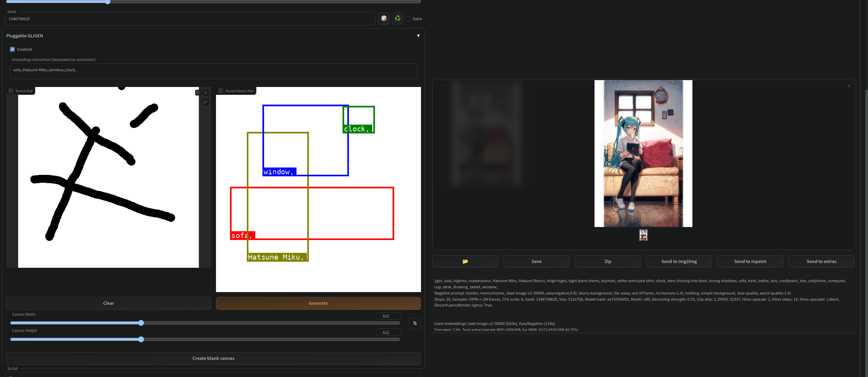868x377 pixels.
Task: Click the Seed number input field
Action: 190,19
